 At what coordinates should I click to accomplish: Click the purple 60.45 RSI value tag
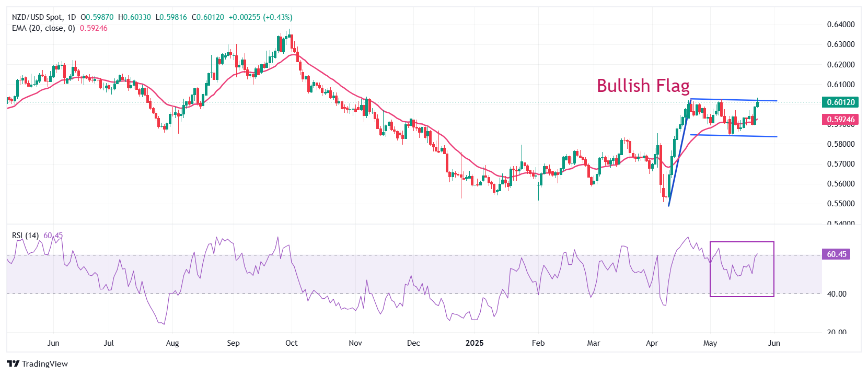pos(836,254)
